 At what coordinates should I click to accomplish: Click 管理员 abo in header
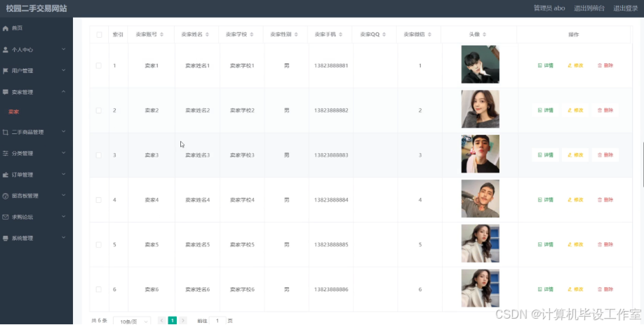tap(549, 8)
